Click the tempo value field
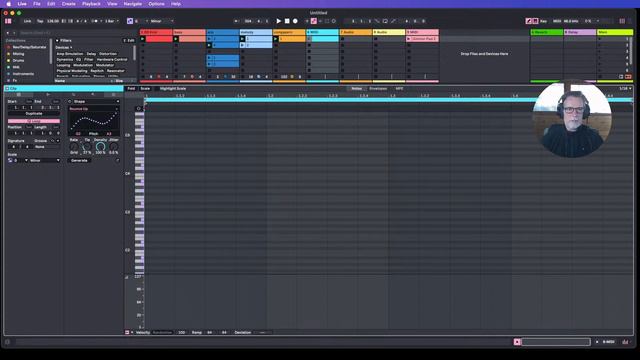This screenshot has width=640, height=360. click(53, 21)
